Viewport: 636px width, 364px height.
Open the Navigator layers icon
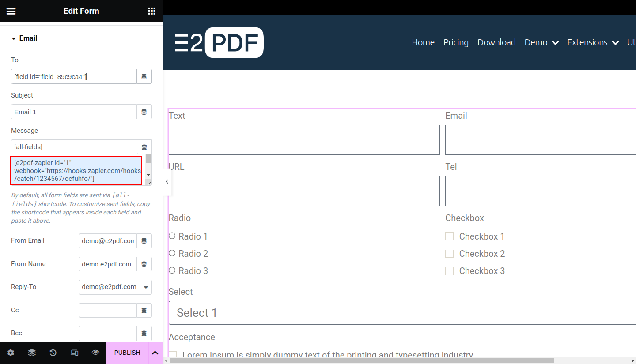(32, 353)
